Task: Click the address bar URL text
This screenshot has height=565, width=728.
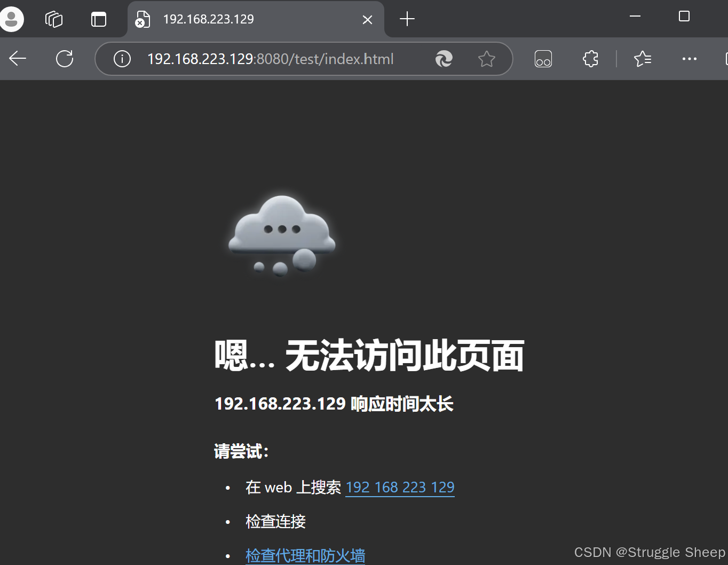Action: 271,59
